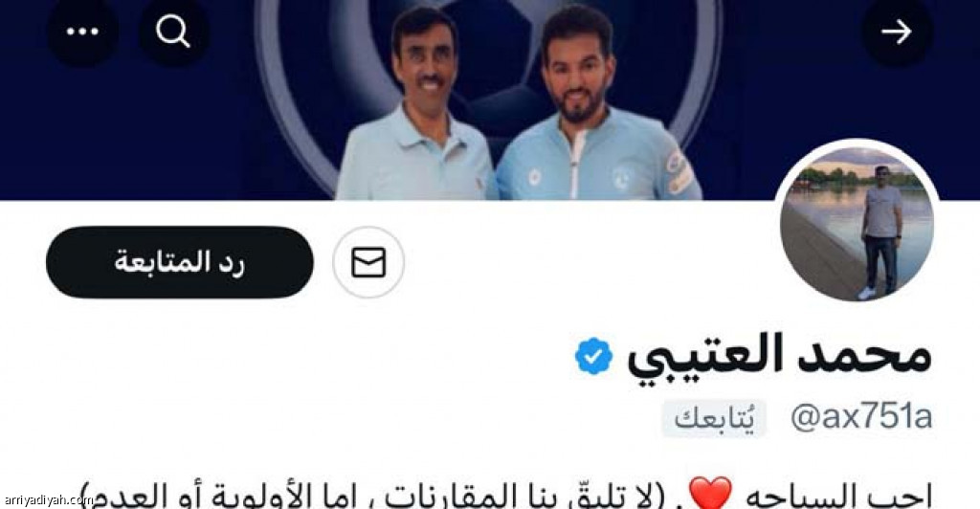Open direct message via envelope icon
This screenshot has height=509, width=980.
pyautogui.click(x=368, y=262)
